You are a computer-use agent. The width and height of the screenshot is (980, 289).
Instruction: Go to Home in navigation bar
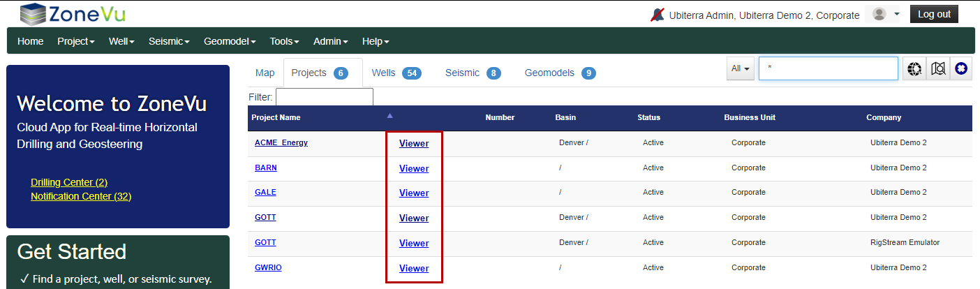point(31,41)
